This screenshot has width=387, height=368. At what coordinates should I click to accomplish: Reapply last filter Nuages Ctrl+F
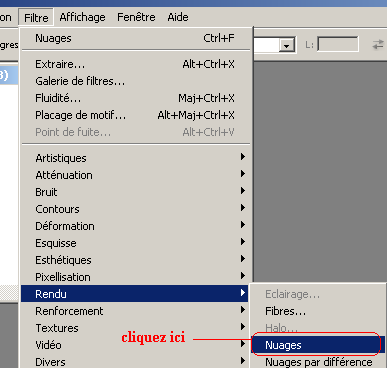pyautogui.click(x=135, y=38)
